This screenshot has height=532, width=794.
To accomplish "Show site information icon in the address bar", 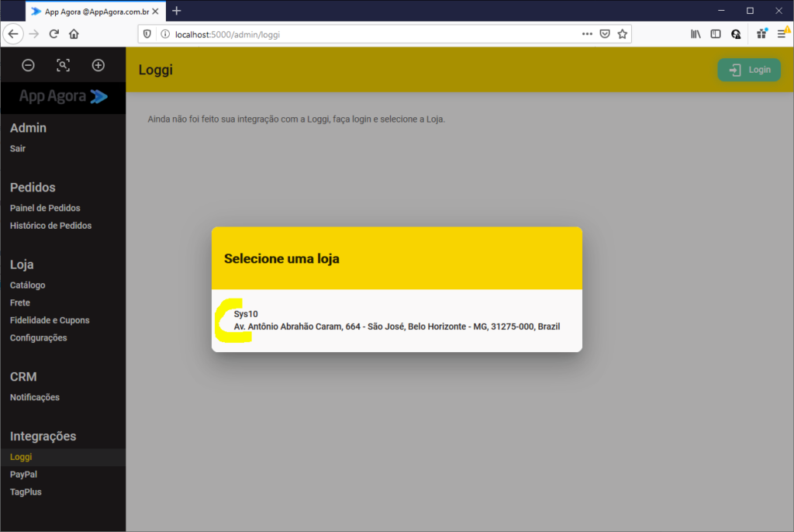I will (x=165, y=34).
